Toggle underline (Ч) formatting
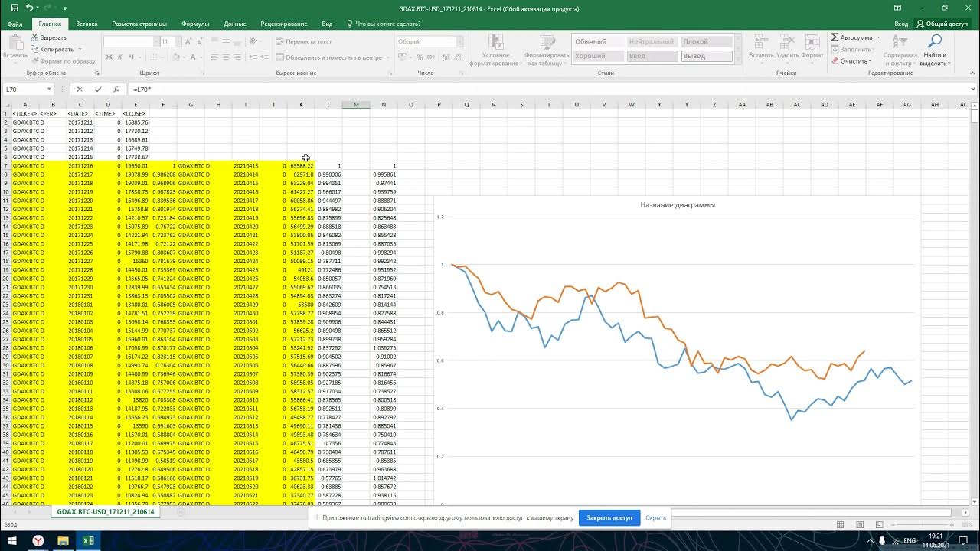 tap(131, 57)
